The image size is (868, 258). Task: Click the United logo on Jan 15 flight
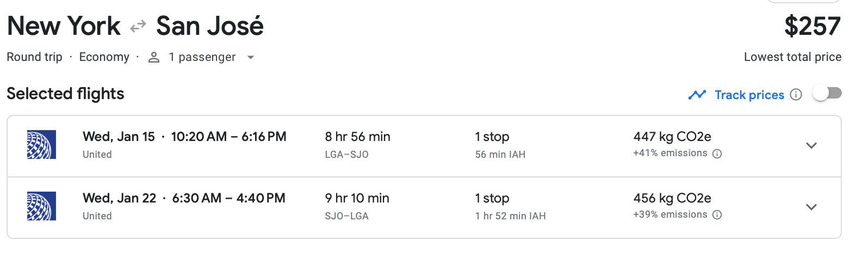tap(42, 145)
